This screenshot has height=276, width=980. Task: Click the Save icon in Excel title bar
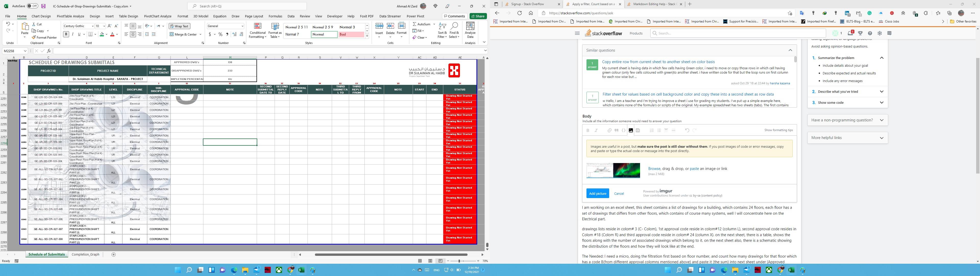click(43, 6)
